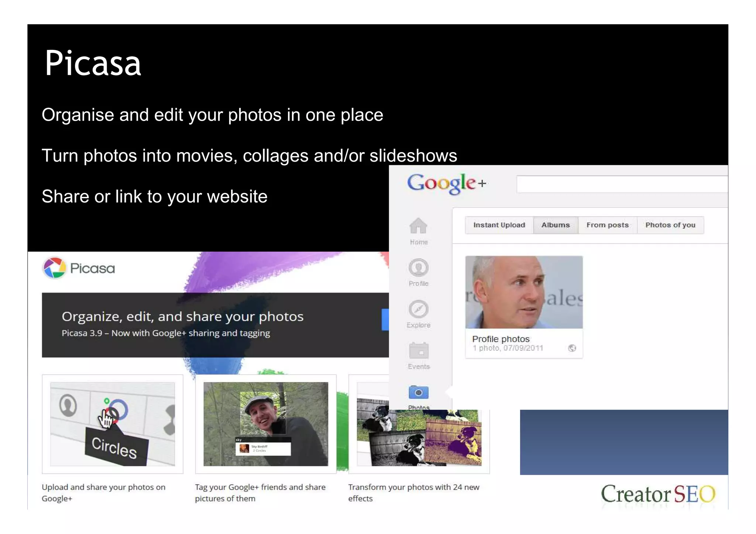This screenshot has height=534, width=756.
Task: Open the Explore compass icon
Action: pos(418,309)
